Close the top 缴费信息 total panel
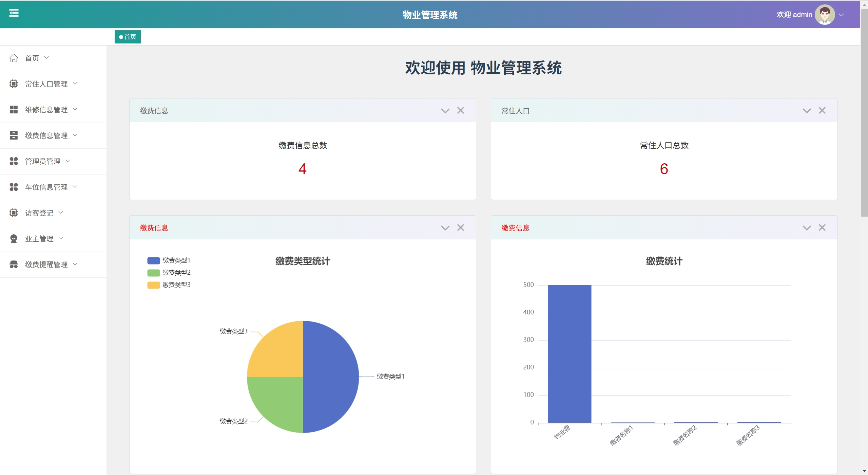868x475 pixels. click(460, 110)
